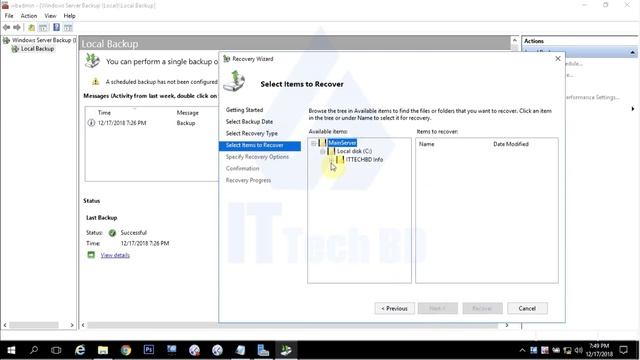Open the File menu
640x360 pixels.
tap(9, 16)
